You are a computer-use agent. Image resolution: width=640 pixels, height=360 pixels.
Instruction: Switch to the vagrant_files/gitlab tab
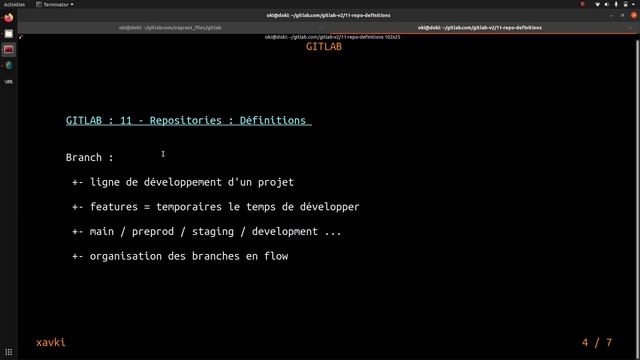[x=170, y=28]
